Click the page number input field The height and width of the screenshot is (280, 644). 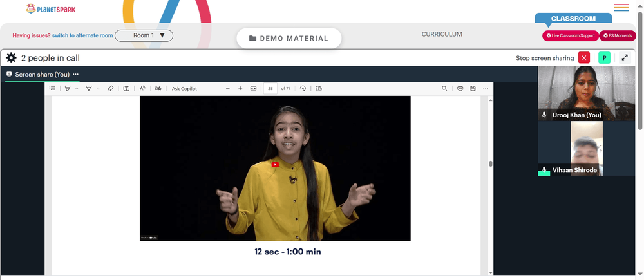270,88
